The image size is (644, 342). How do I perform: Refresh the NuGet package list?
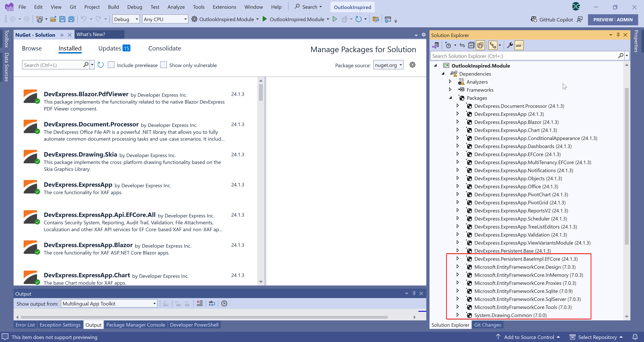[x=100, y=65]
